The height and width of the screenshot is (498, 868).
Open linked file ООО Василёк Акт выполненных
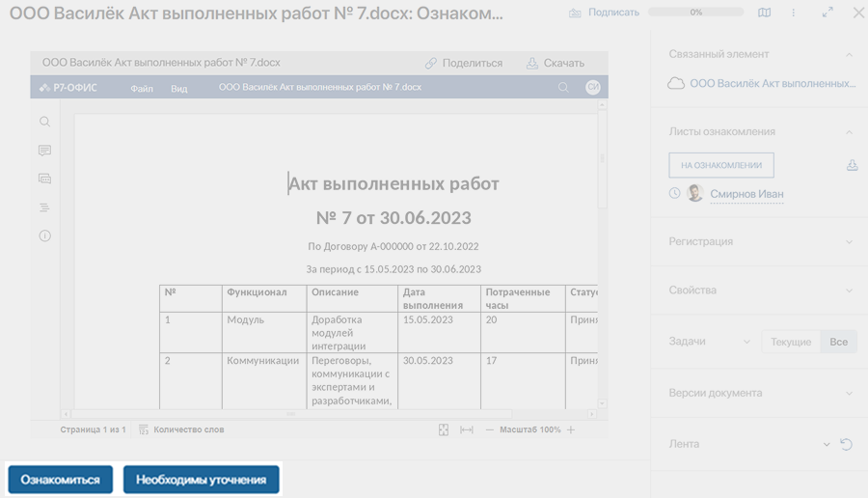[x=773, y=84]
